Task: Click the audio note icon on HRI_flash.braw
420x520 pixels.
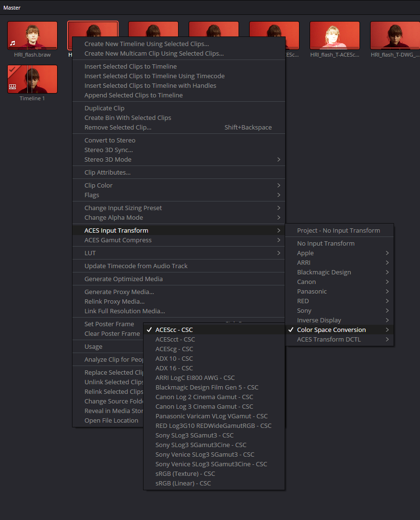Action: pos(13,43)
